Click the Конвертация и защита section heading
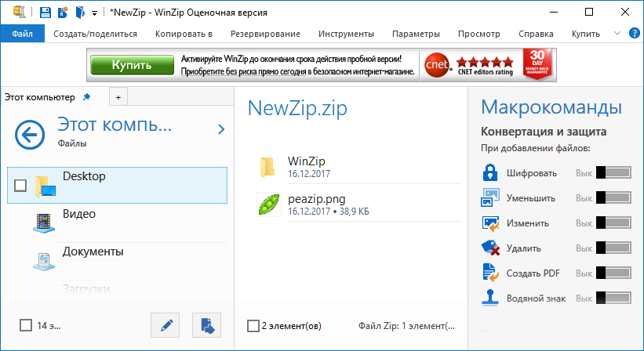The height and width of the screenshot is (351, 644). [544, 132]
